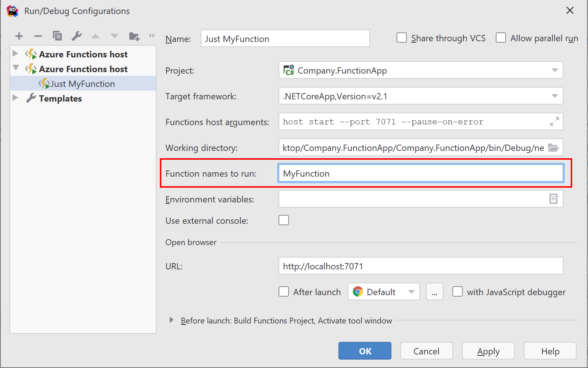Create a new folder for configurations

[x=134, y=36]
